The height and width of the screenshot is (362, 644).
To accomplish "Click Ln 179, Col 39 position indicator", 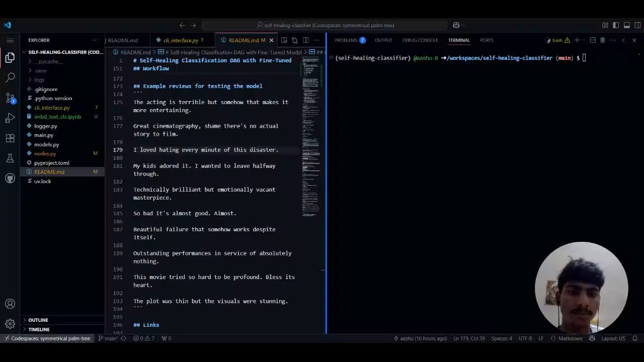I will [469, 338].
